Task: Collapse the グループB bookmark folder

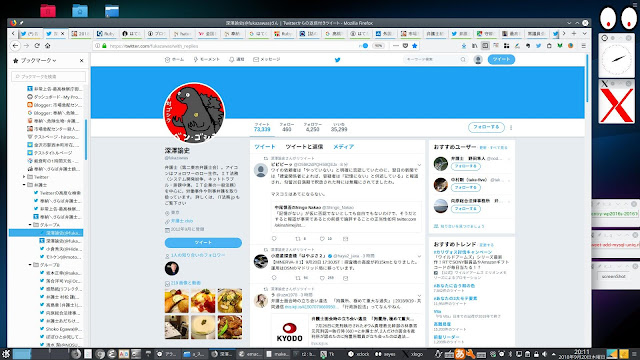Action: [30, 265]
